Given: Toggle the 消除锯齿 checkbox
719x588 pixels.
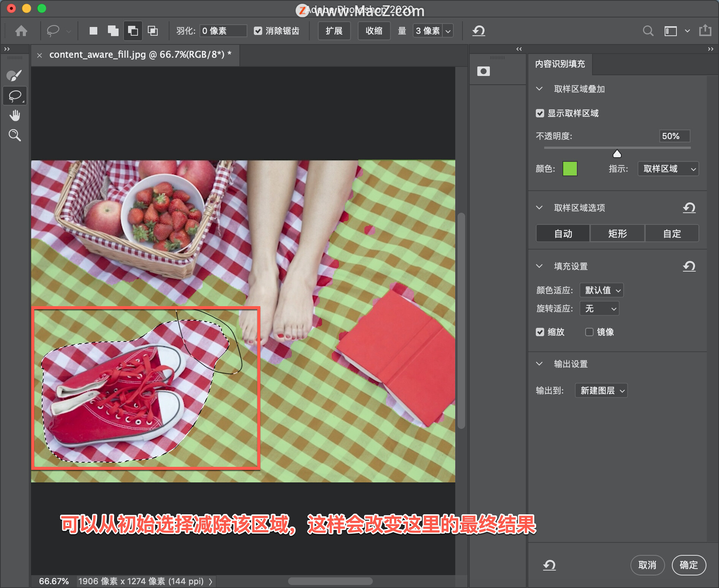Looking at the screenshot, I should [x=258, y=31].
